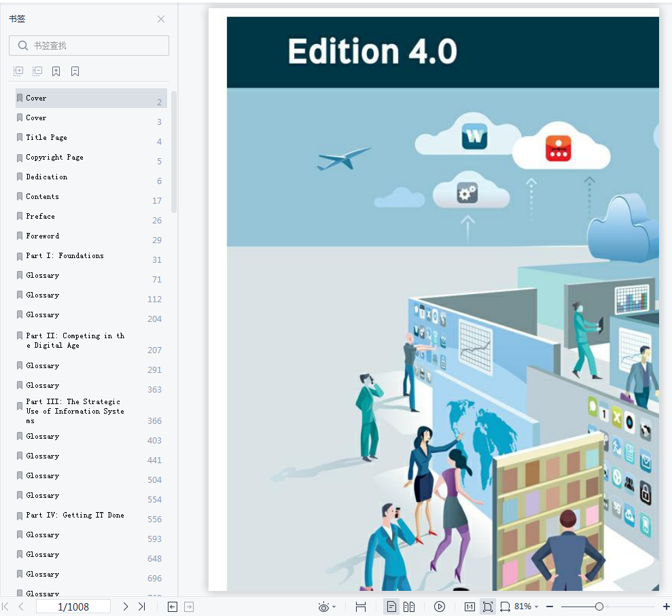Open the Cover bookmark for page 3
672x616 pixels.
pyautogui.click(x=91, y=117)
